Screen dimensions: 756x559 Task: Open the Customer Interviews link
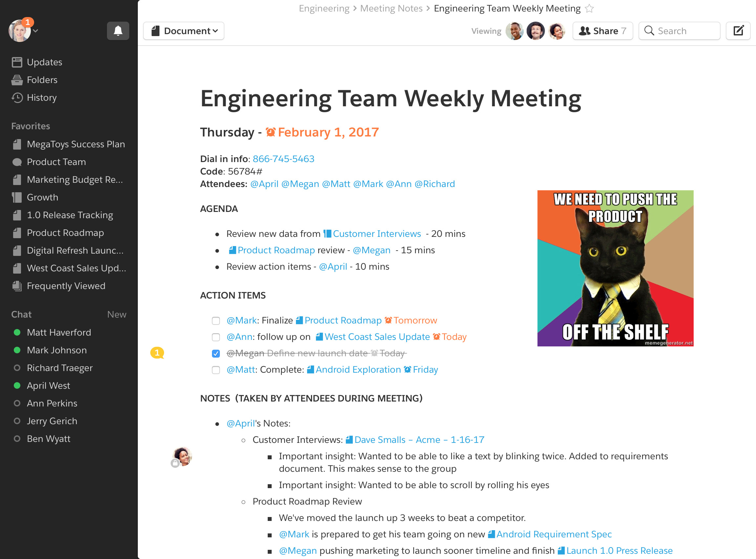[376, 234]
